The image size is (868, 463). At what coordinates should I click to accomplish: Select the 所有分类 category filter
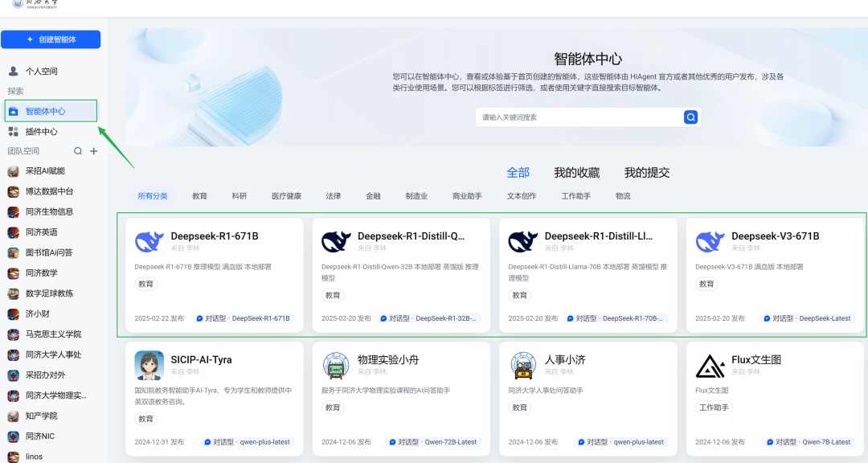153,196
